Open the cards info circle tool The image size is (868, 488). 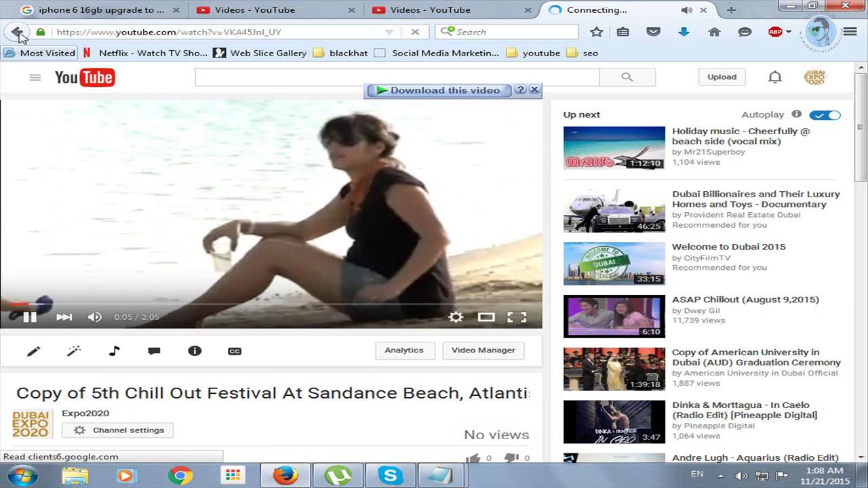point(195,350)
